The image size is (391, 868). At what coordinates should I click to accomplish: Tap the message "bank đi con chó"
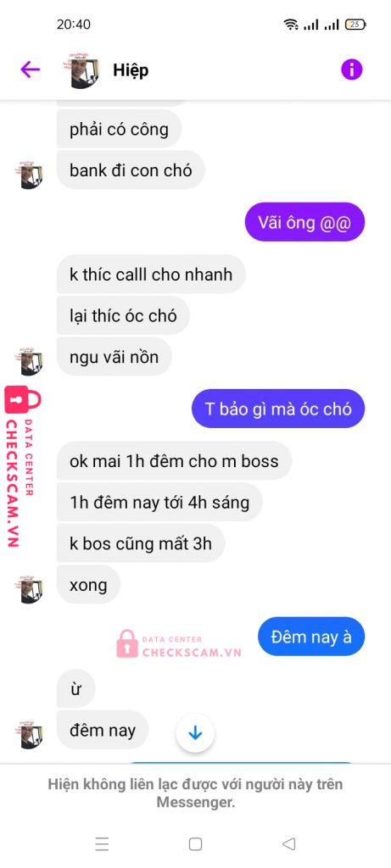tap(131, 170)
